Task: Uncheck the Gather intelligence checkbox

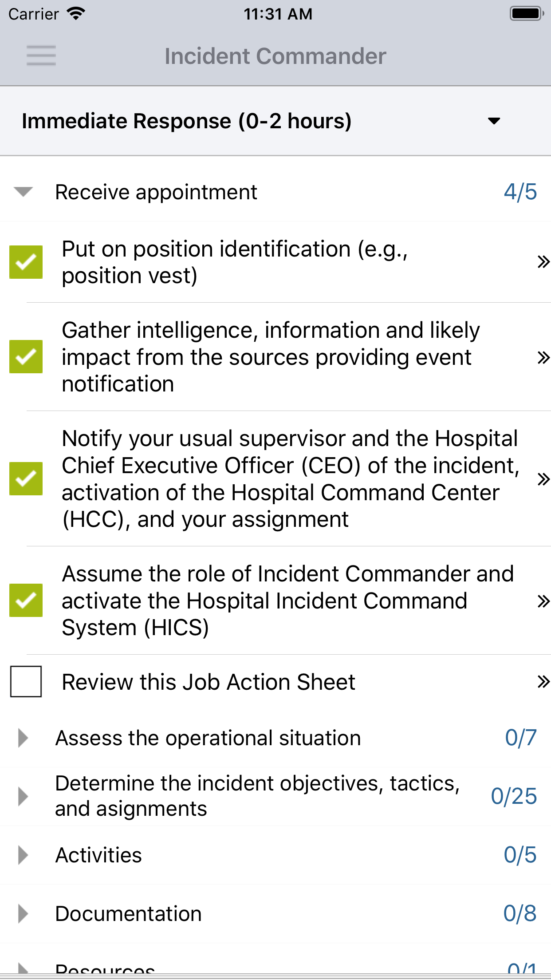Action: [26, 357]
